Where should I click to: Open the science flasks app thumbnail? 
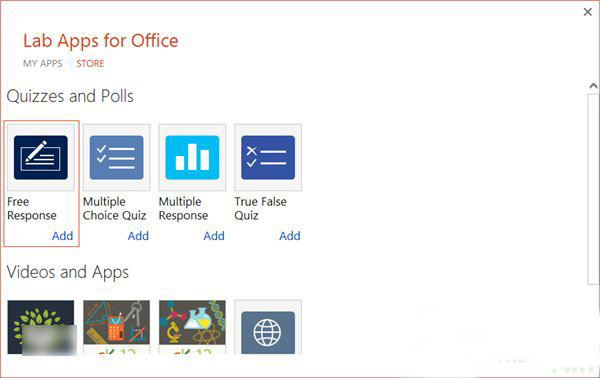[192, 327]
